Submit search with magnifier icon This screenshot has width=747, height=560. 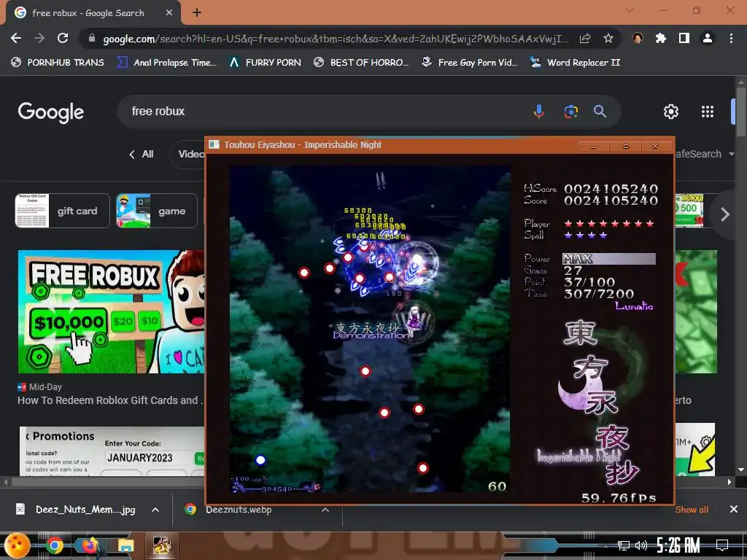(600, 112)
